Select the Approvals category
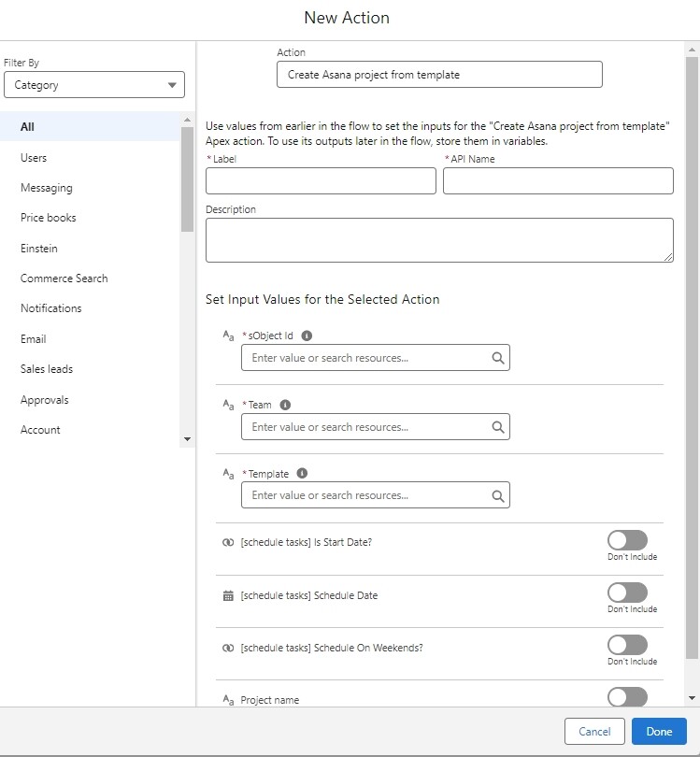Screen dimensions: 700x757 click(x=90, y=400)
